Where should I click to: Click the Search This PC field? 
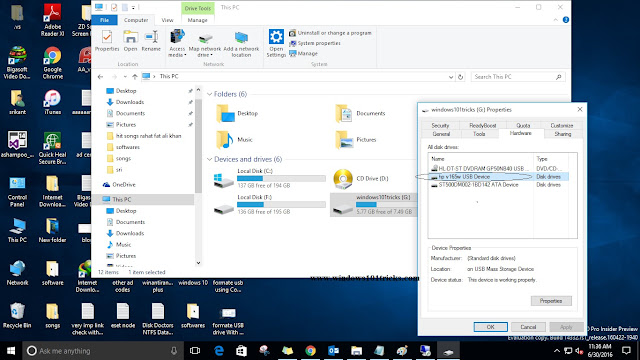pos(518,77)
